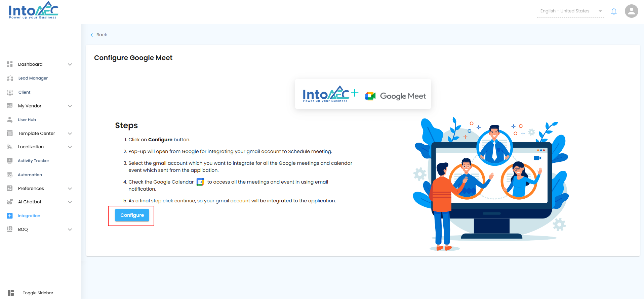The height and width of the screenshot is (299, 644).
Task: Click the Template Center sidebar icon
Action: pyautogui.click(x=10, y=133)
